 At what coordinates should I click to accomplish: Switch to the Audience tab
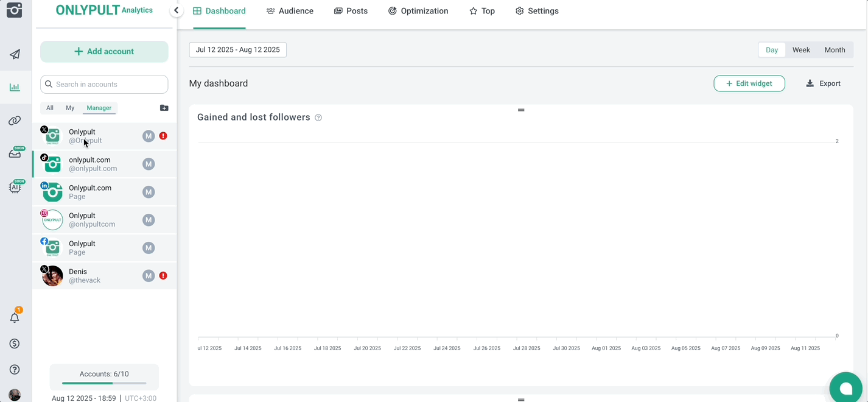point(290,11)
